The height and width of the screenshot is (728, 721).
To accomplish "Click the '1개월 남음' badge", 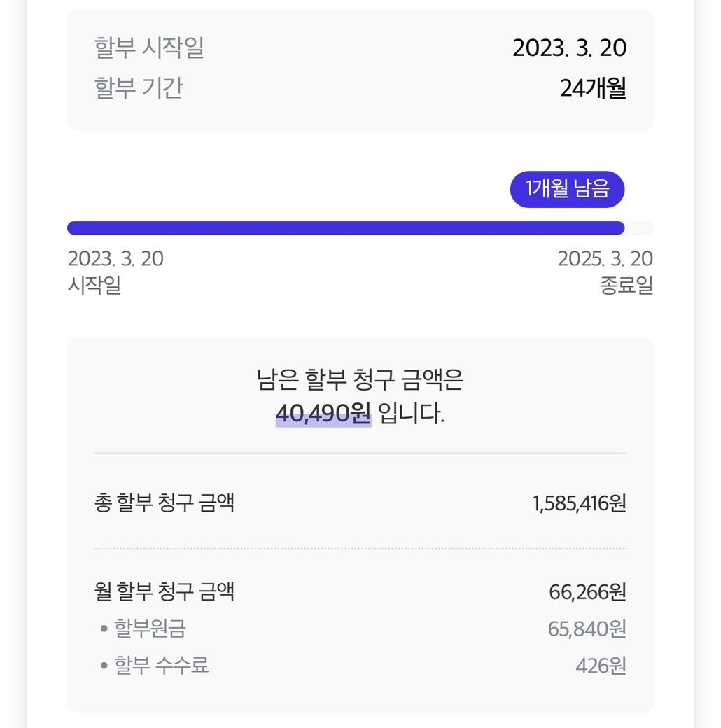I will [567, 189].
